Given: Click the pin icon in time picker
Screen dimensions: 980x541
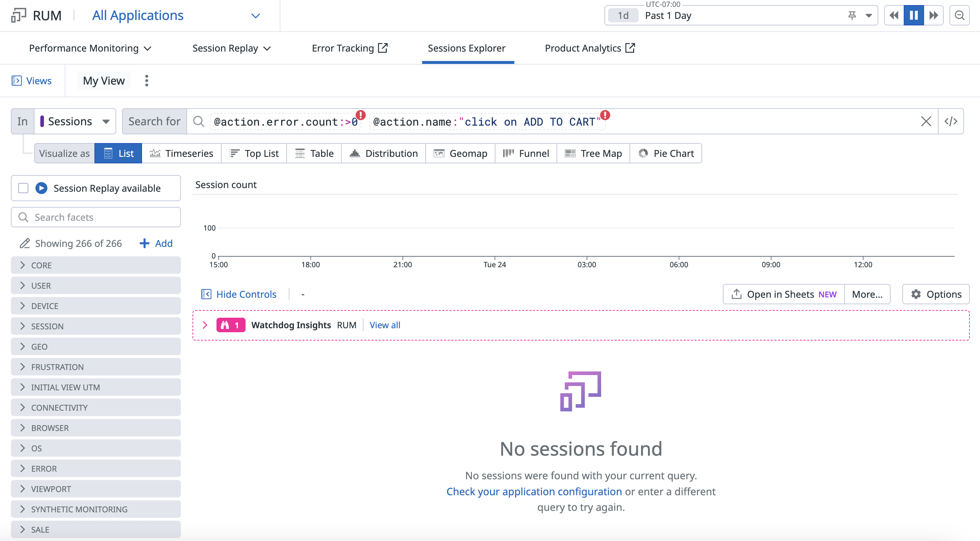Looking at the screenshot, I should (852, 16).
